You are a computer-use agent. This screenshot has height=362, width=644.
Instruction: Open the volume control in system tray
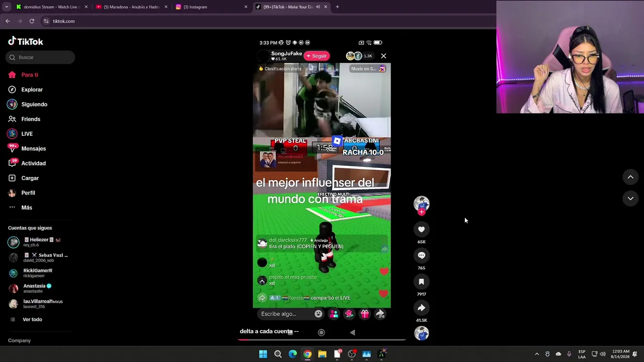603,354
